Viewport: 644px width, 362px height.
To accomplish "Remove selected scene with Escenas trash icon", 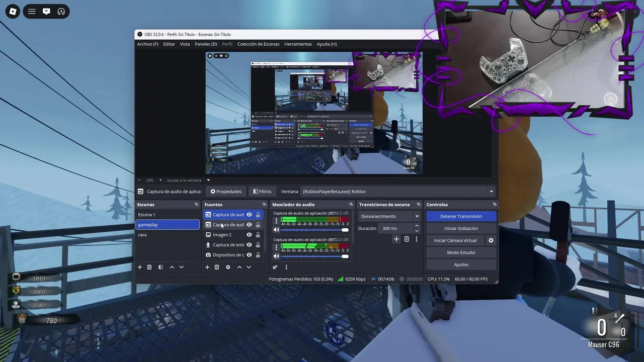I will click(149, 267).
